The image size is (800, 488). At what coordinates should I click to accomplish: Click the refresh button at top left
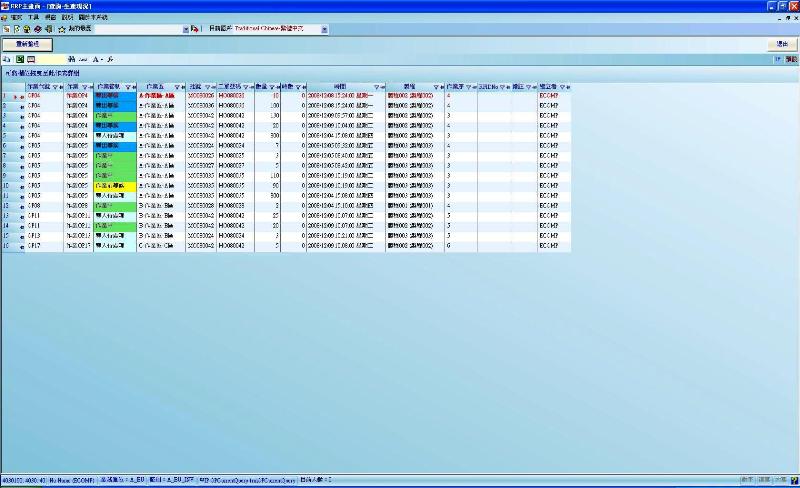pos(27,45)
